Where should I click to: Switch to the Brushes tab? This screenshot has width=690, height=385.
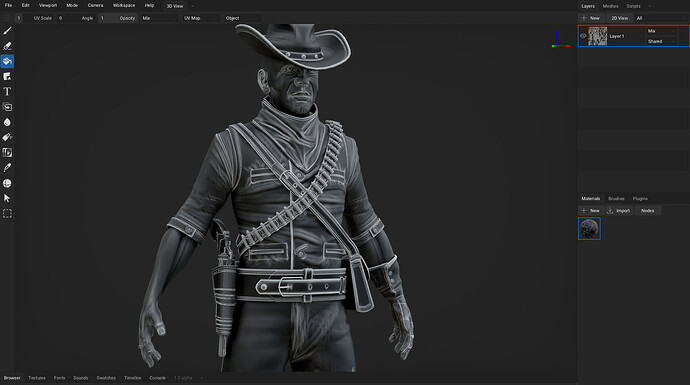point(616,198)
